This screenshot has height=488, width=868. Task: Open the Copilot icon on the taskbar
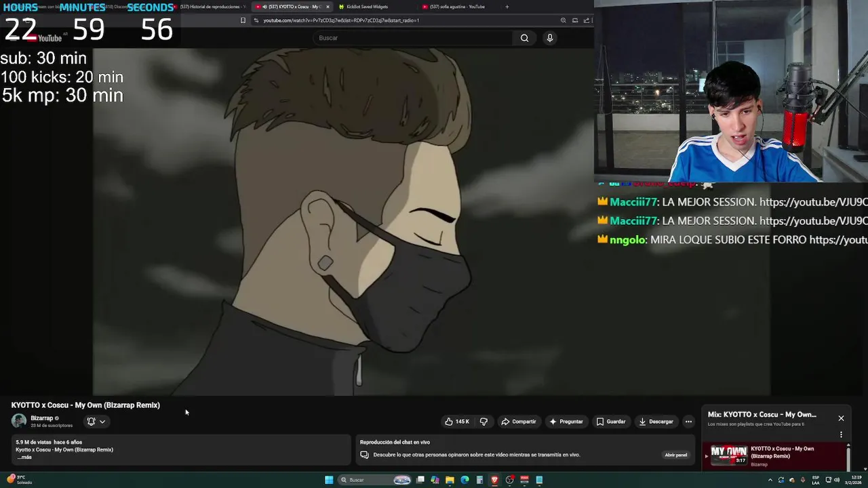click(x=435, y=480)
